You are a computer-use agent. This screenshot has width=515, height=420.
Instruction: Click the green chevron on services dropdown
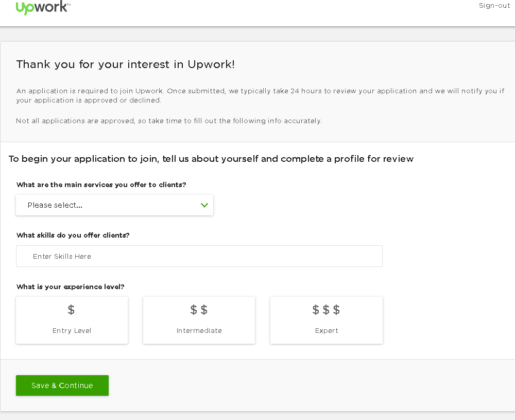pos(204,205)
